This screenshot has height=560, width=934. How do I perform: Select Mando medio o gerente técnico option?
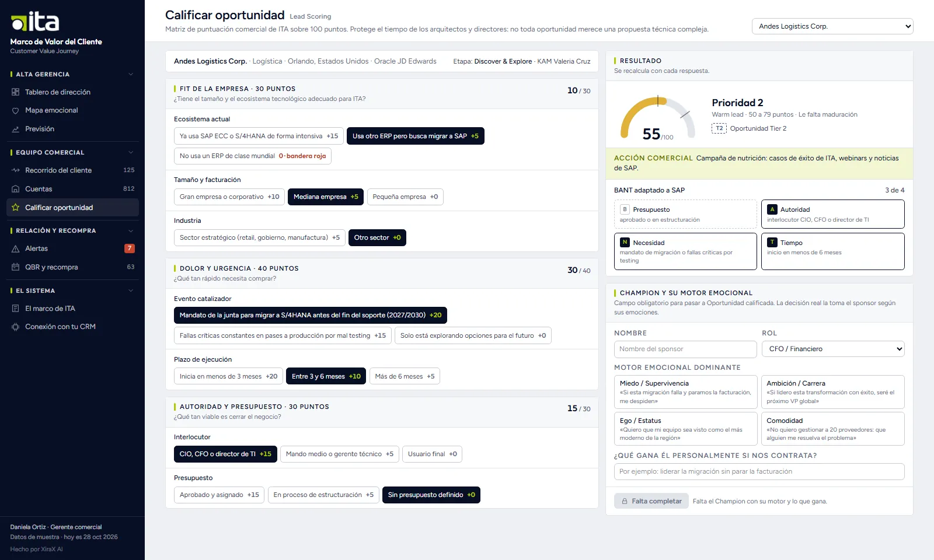(340, 454)
